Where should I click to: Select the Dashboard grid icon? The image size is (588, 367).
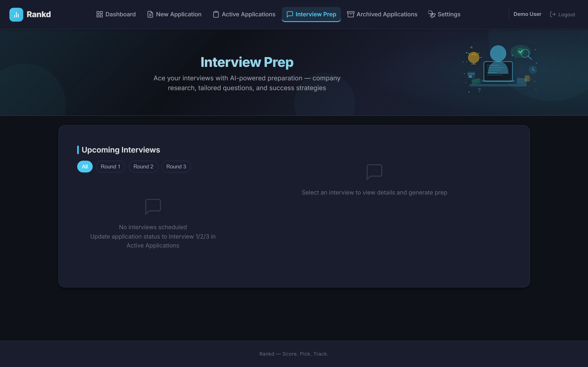[x=99, y=14]
